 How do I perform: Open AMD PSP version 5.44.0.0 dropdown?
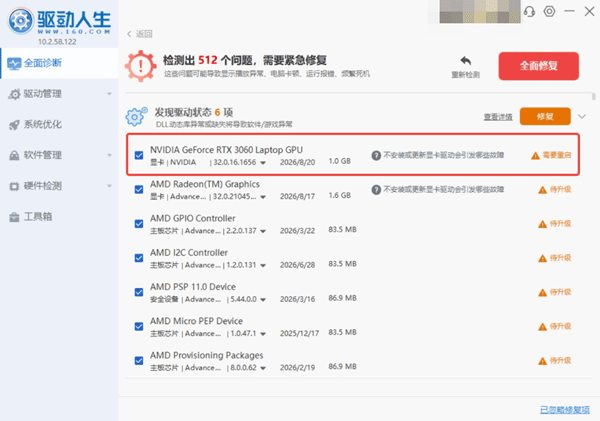263,300
